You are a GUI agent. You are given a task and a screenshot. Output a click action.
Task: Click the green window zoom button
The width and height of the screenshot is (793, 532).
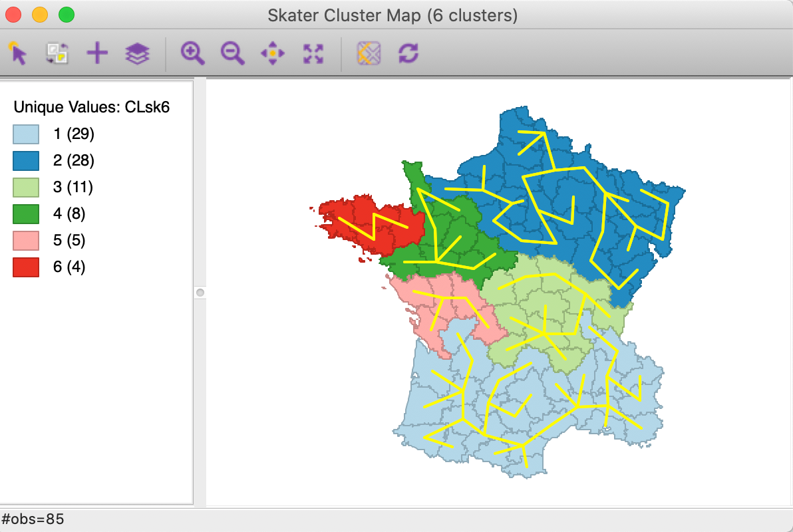(67, 15)
